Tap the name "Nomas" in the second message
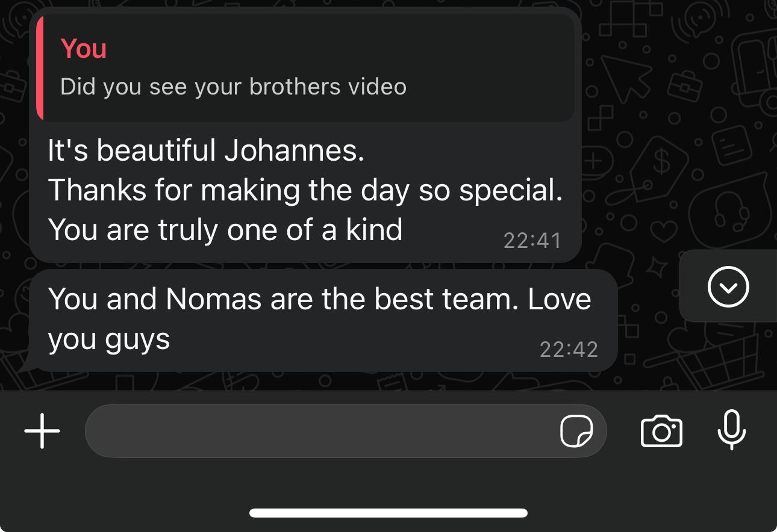777x532 pixels. (214, 299)
